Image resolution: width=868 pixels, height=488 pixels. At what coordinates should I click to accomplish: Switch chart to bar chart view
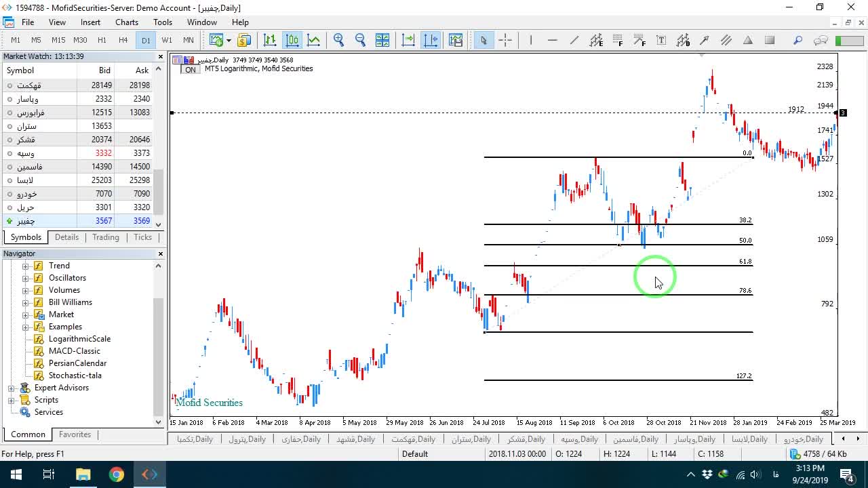[270, 40]
